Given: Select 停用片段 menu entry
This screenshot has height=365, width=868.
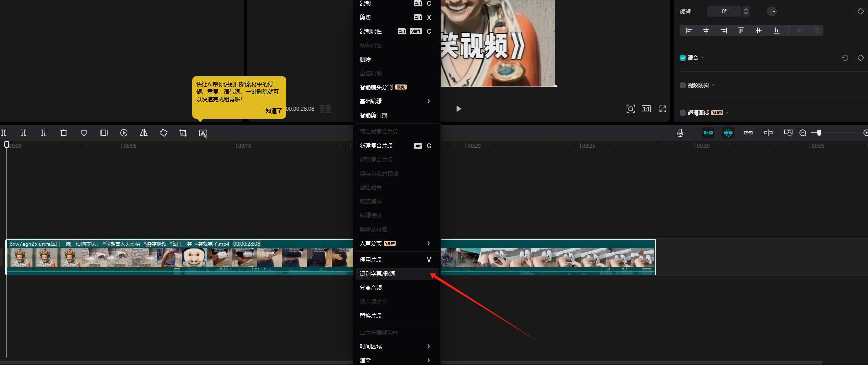Looking at the screenshot, I should [397, 260].
